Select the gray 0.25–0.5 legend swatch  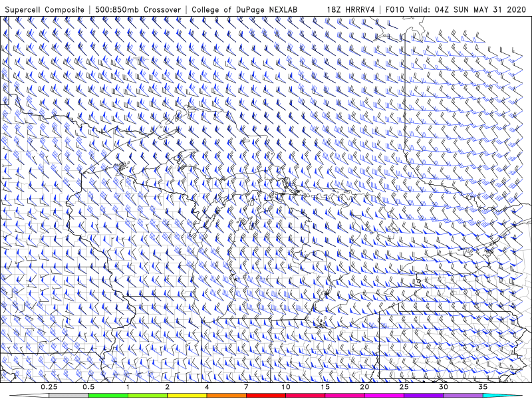tap(69, 396)
